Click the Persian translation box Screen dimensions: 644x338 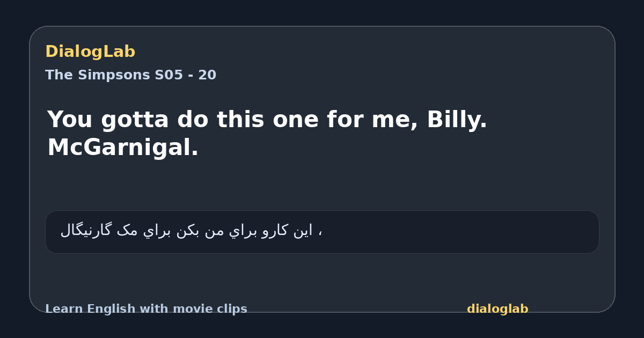pyautogui.click(x=322, y=232)
